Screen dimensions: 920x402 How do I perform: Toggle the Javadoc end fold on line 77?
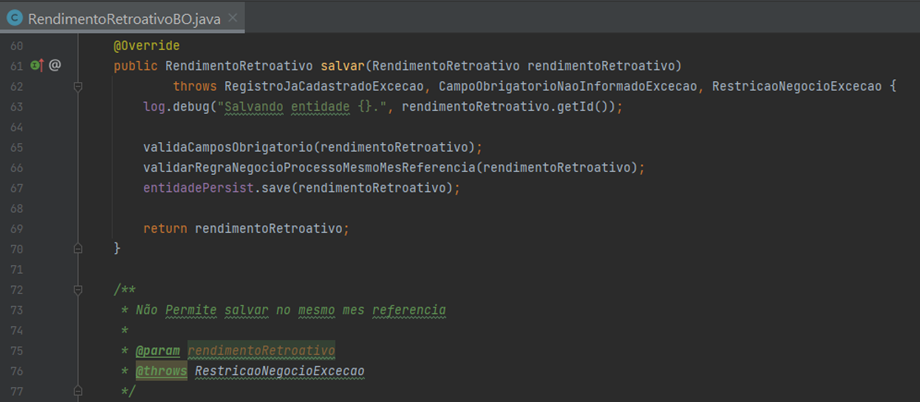[x=77, y=391]
